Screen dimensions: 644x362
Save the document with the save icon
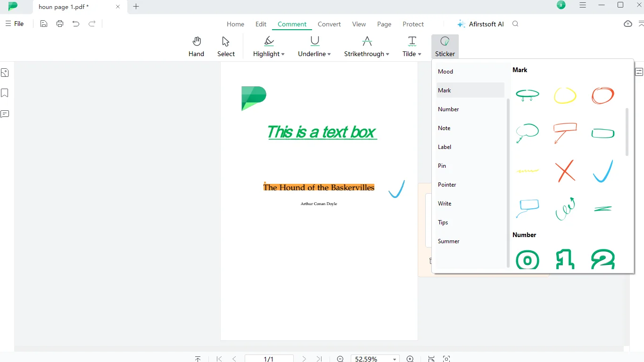[x=44, y=24]
